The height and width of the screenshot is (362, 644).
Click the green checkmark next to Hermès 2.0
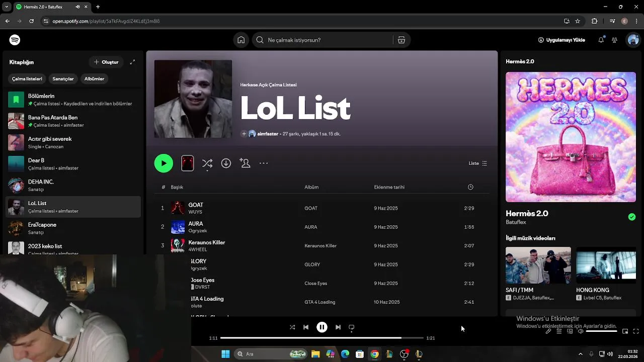[632, 217]
